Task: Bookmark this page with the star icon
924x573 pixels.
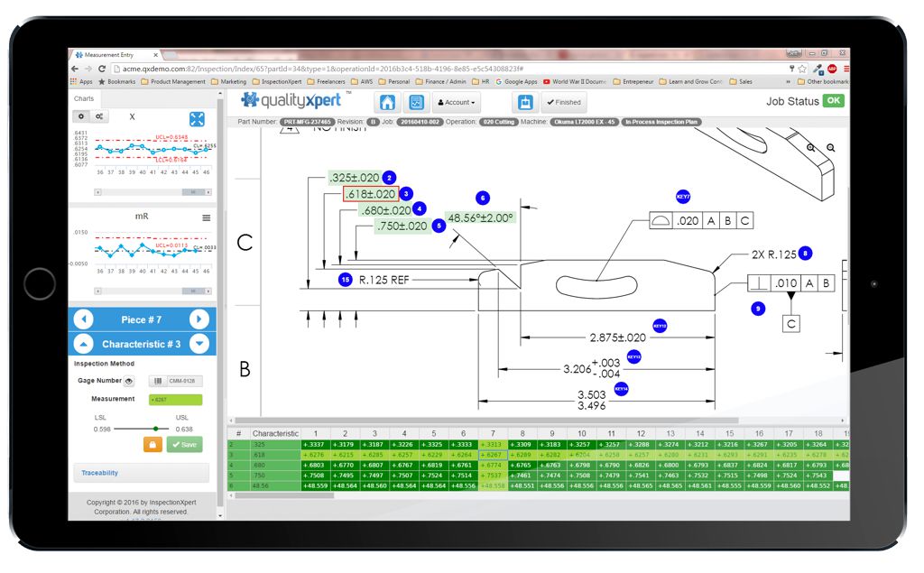Action: coord(802,69)
